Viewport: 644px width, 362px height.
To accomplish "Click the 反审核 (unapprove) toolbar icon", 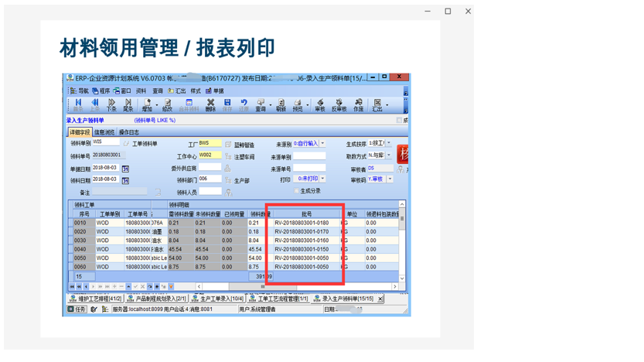I will click(339, 104).
